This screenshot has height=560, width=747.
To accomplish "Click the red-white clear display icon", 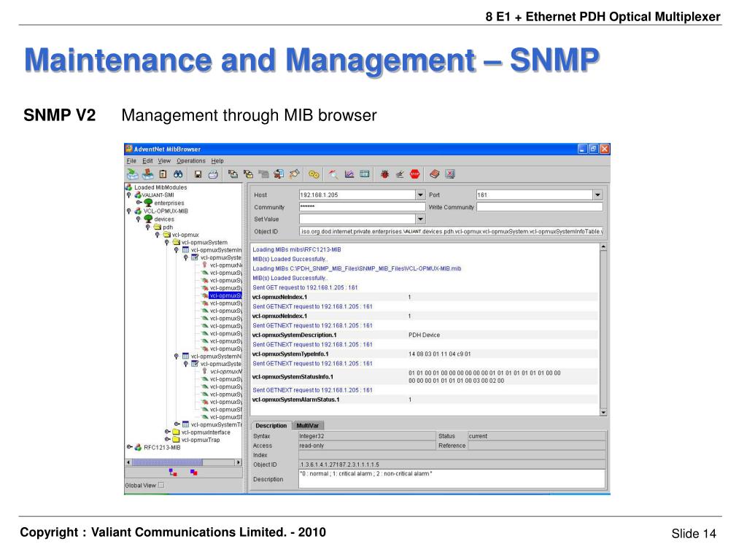I will coord(333,174).
